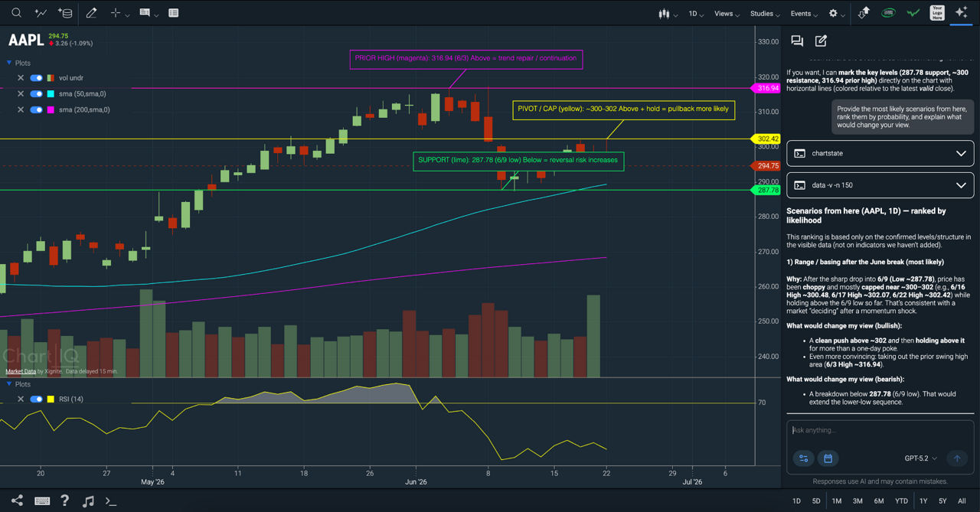Click the cyan sma 50 swatch

click(51, 94)
